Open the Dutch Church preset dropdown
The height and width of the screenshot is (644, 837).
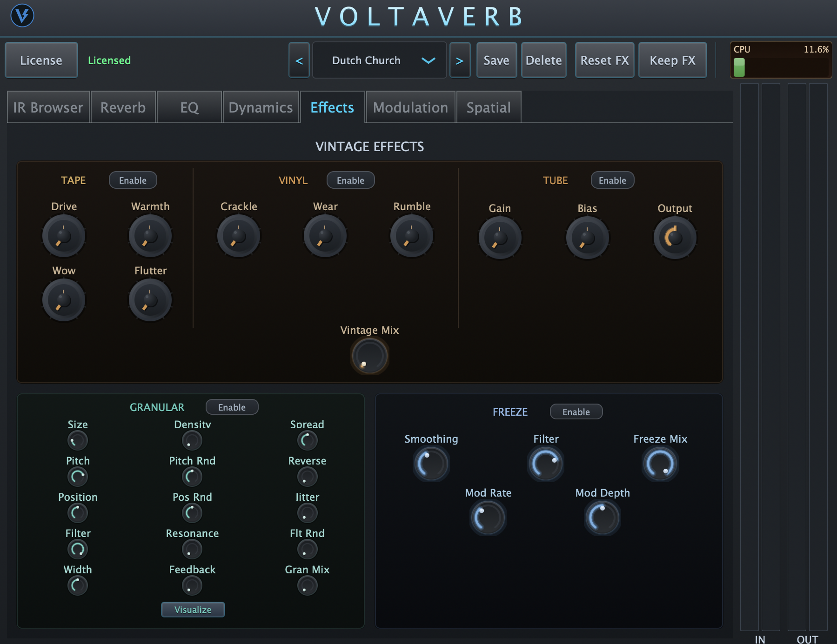tap(380, 60)
